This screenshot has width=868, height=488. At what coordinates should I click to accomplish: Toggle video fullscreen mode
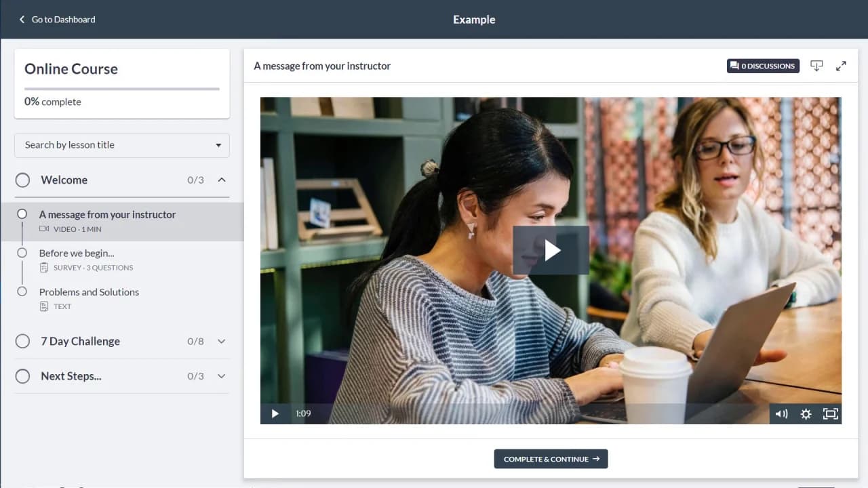point(830,413)
